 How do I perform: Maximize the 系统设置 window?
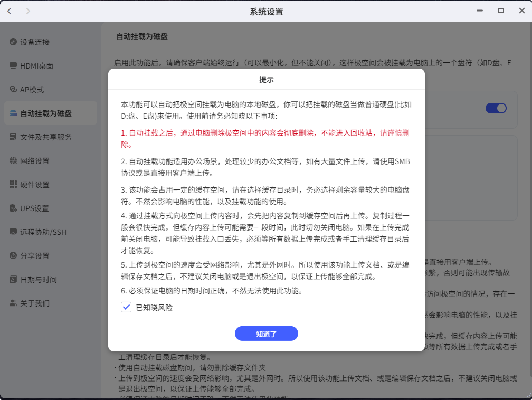(x=501, y=11)
